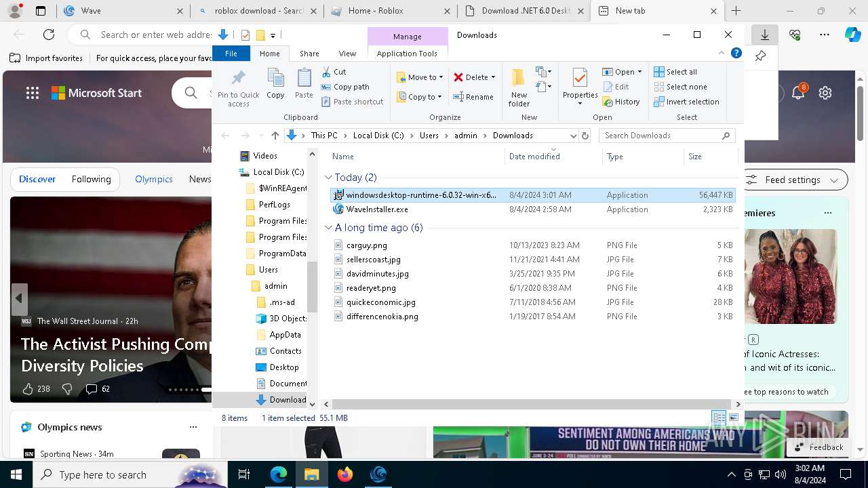Image resolution: width=868 pixels, height=488 pixels.
Task: Click Pin to Quick access icon
Action: [x=238, y=87]
